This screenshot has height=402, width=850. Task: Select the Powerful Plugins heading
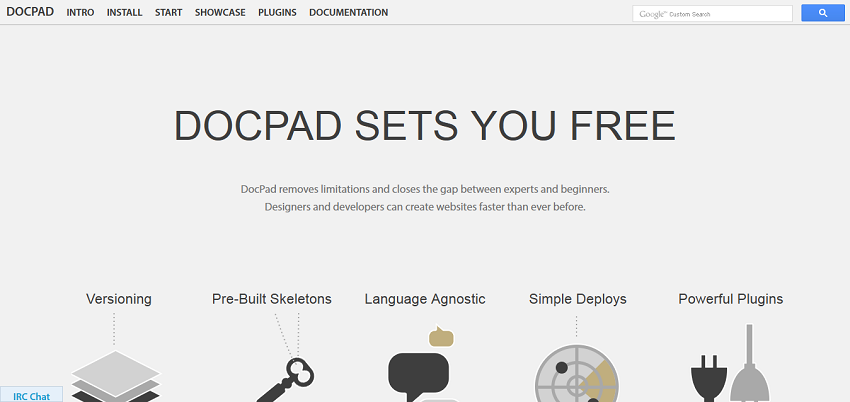pos(731,299)
